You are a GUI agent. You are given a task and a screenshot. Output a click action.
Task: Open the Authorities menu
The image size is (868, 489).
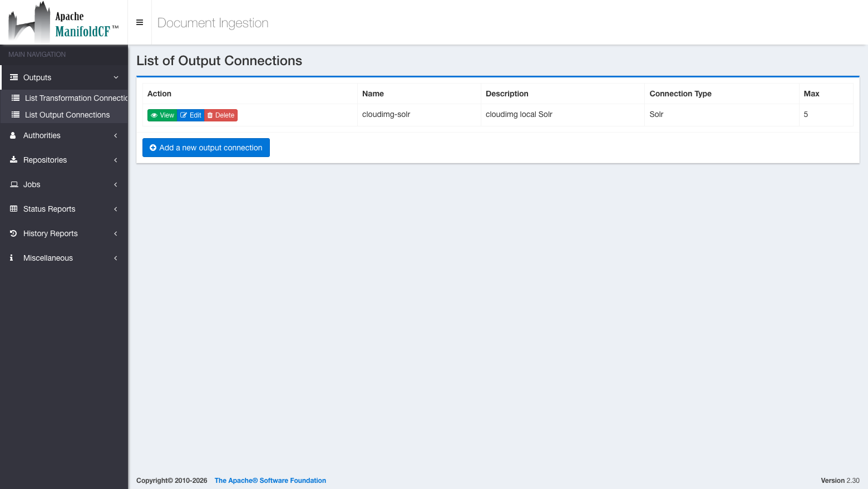64,135
